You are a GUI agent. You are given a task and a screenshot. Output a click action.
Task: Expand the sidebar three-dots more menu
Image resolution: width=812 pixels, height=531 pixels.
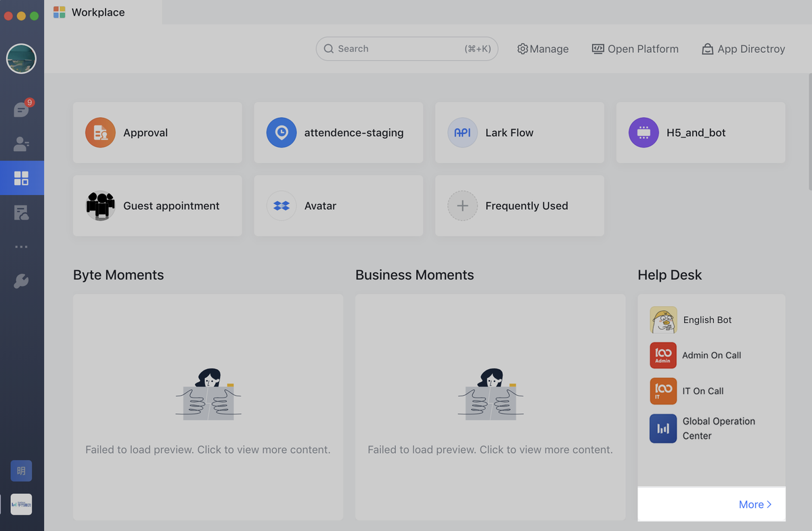coord(22,247)
